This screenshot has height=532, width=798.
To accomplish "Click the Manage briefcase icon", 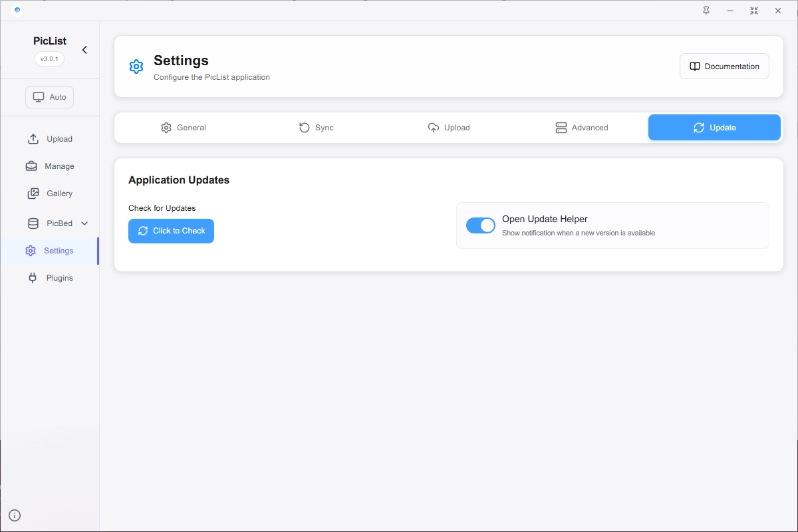I will (x=31, y=166).
